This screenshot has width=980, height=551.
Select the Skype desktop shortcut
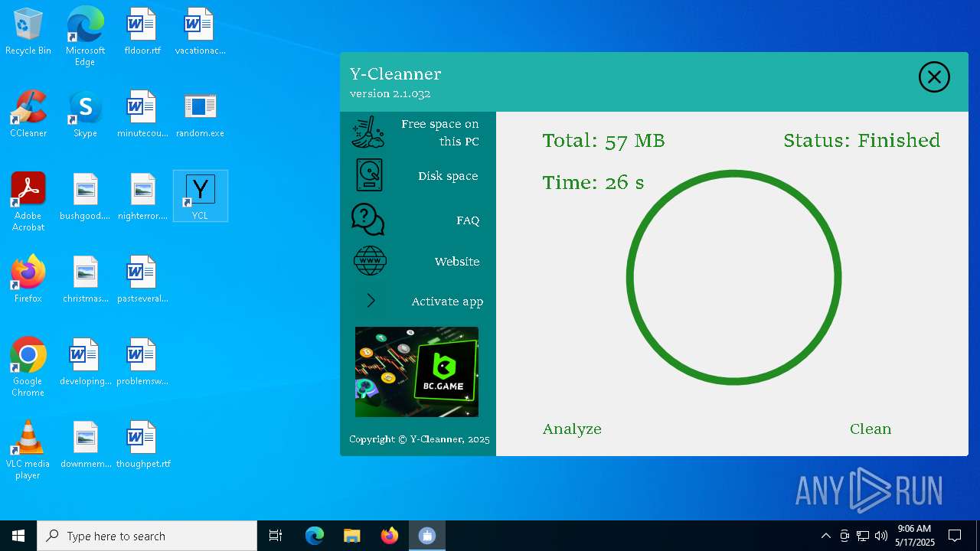pyautogui.click(x=85, y=115)
